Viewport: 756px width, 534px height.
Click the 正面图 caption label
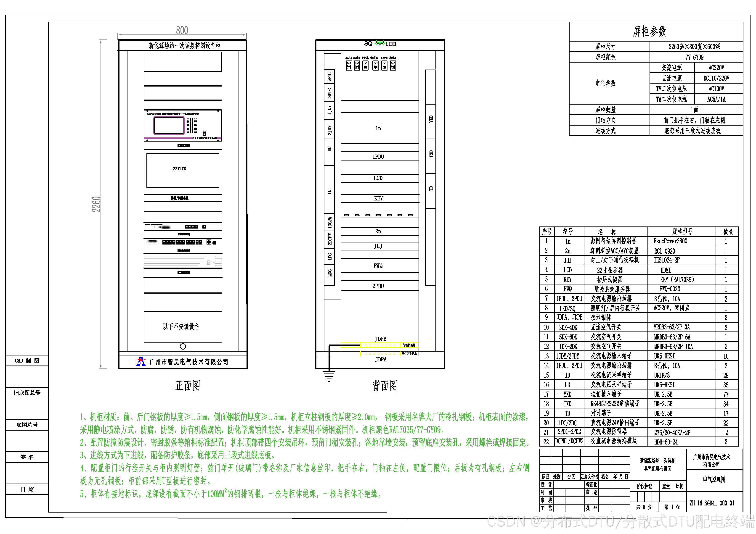[188, 386]
